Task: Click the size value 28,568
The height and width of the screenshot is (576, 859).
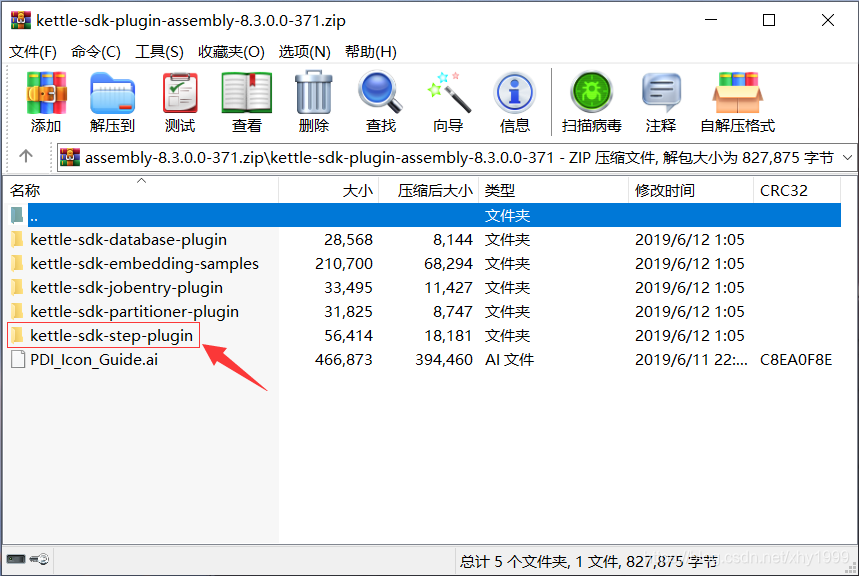Action: click(348, 239)
